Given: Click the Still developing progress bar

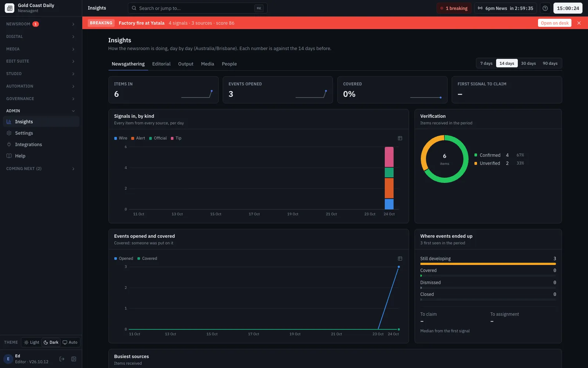Looking at the screenshot, I should [x=488, y=264].
